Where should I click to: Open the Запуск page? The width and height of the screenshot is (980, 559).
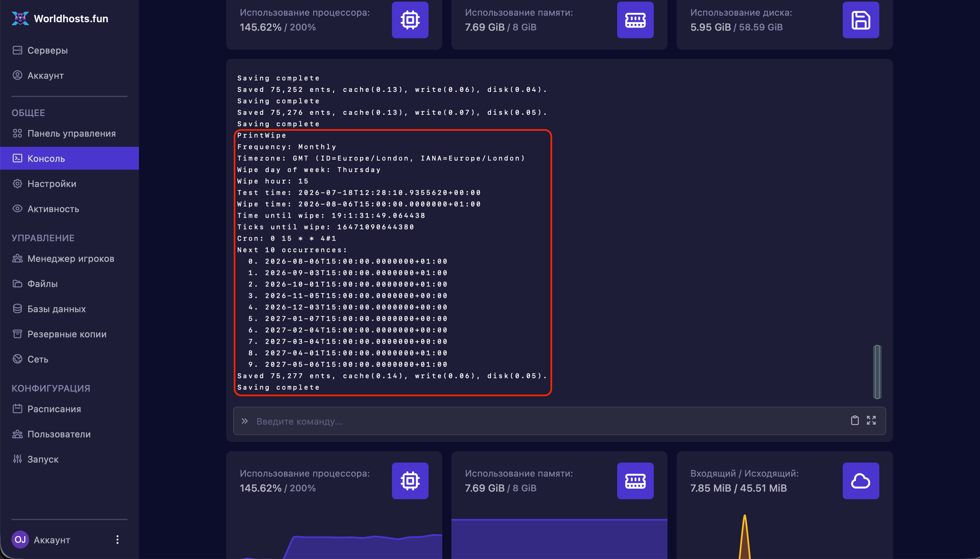tap(42, 459)
